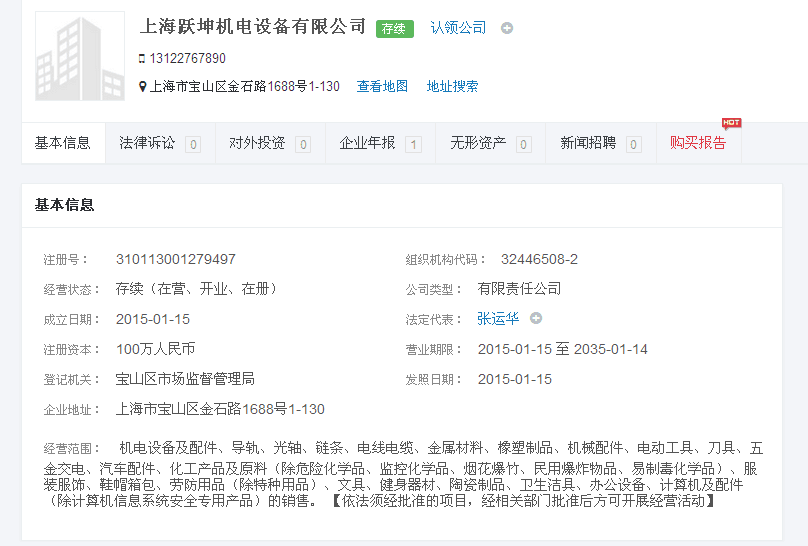The image size is (808, 546).
Task: Click the phone number 13122767890
Action: (x=188, y=59)
